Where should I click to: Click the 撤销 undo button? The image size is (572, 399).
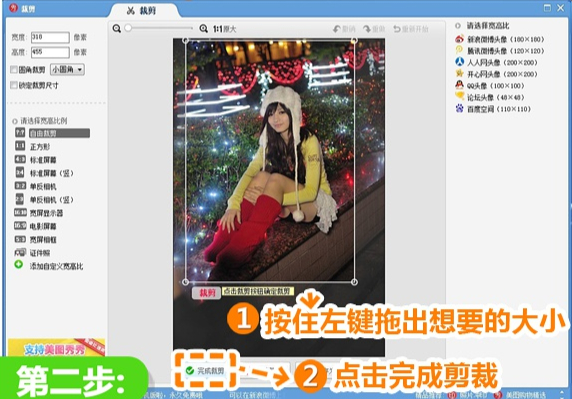[344, 29]
